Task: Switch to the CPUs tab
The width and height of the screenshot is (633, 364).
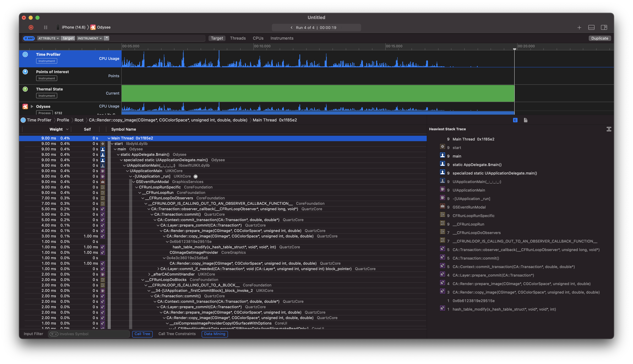Action: coord(258,38)
